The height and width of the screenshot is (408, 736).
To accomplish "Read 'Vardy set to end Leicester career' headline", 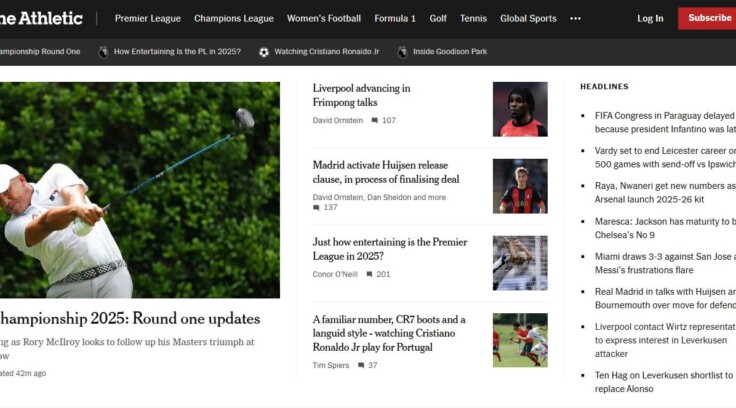I will (665, 157).
